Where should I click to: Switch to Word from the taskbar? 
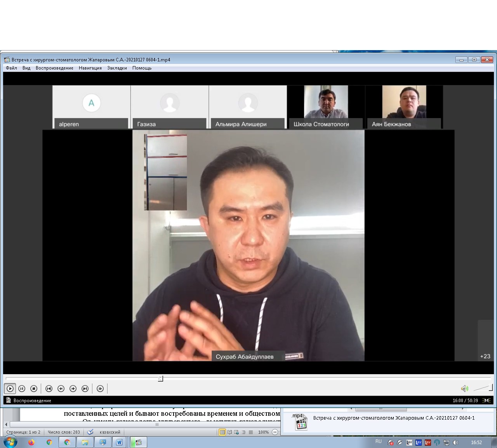point(119,442)
